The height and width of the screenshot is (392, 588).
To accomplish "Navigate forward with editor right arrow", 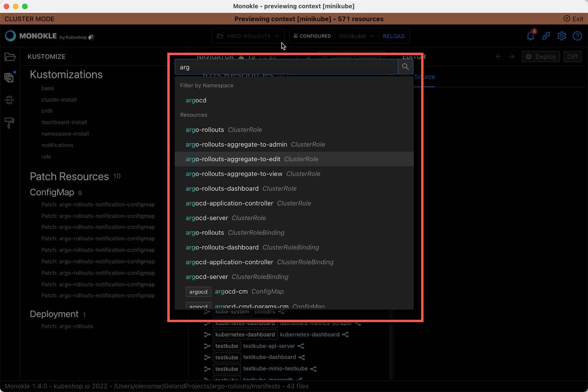I will pyautogui.click(x=512, y=57).
